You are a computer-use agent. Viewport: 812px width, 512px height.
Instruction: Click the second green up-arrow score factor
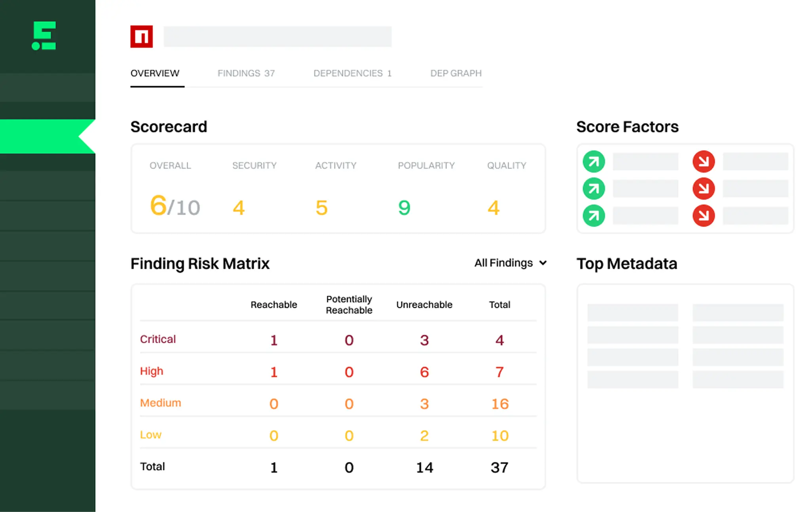[594, 189]
